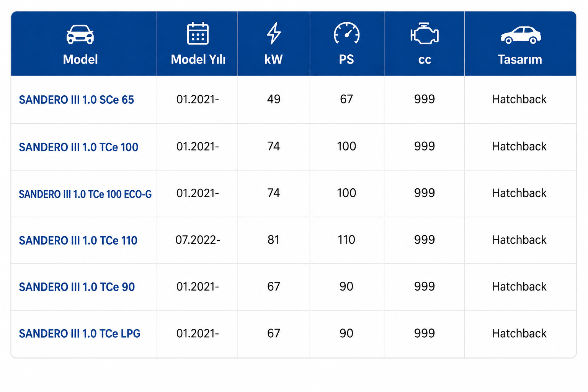The width and height of the screenshot is (588, 392).
Task: Click the Tasarım column header label
Action: coord(520,59)
